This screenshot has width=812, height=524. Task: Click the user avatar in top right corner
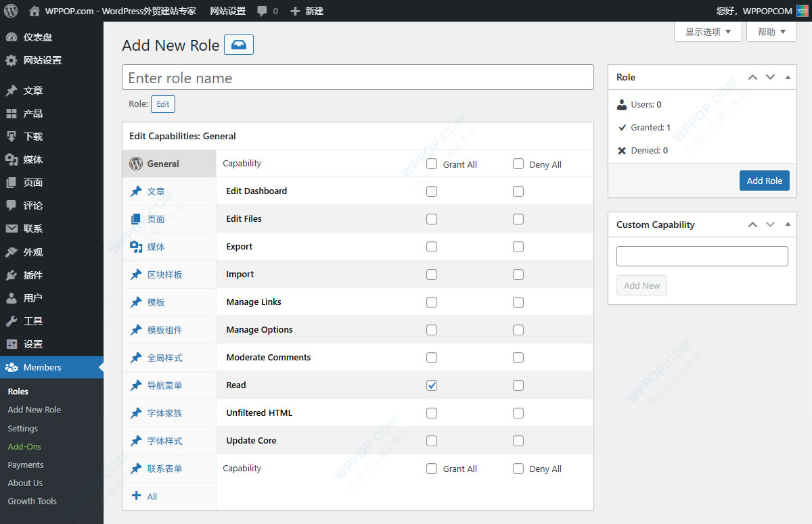pos(803,11)
